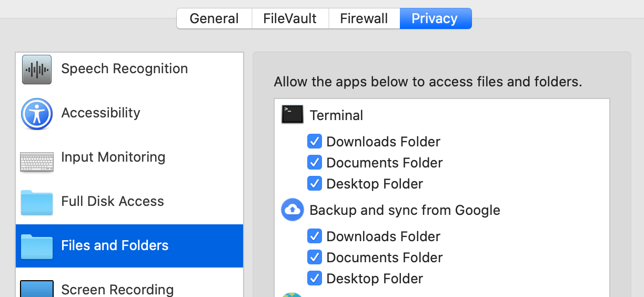
Task: Open the FileVault tab
Action: pos(290,18)
